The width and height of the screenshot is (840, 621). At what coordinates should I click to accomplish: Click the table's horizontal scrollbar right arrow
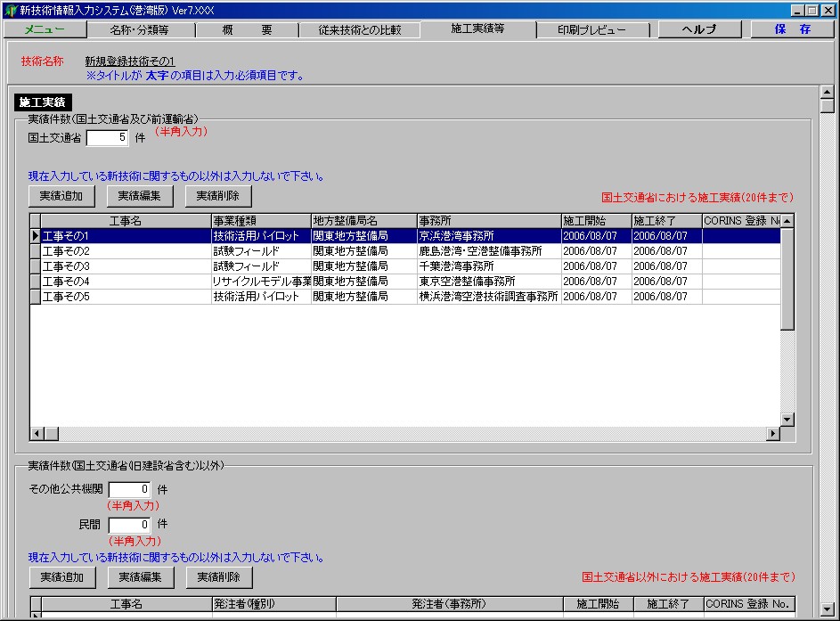pos(773,434)
